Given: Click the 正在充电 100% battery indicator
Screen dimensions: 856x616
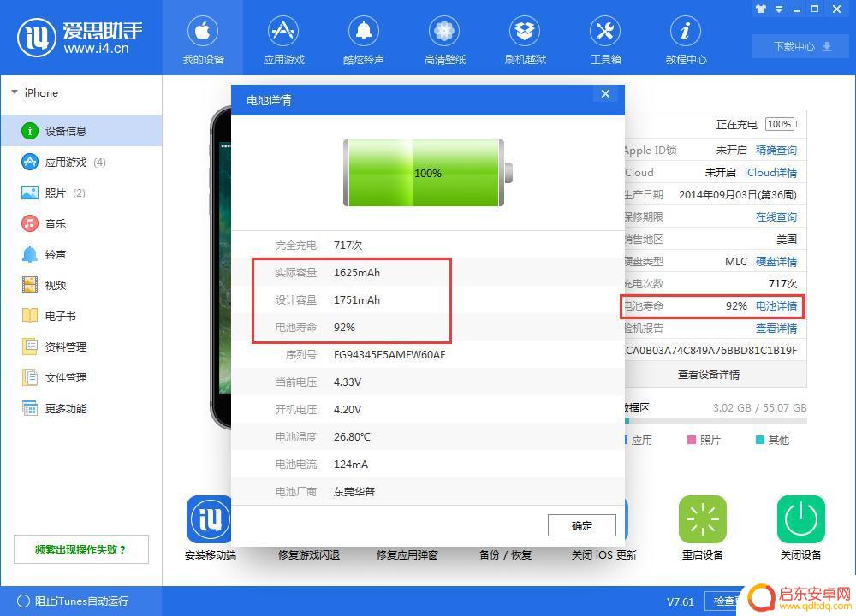Looking at the screenshot, I should coord(781,124).
